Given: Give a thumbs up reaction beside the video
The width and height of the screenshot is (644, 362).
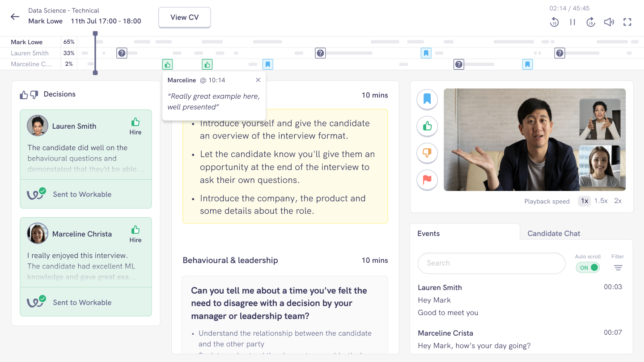Looking at the screenshot, I should point(427,126).
